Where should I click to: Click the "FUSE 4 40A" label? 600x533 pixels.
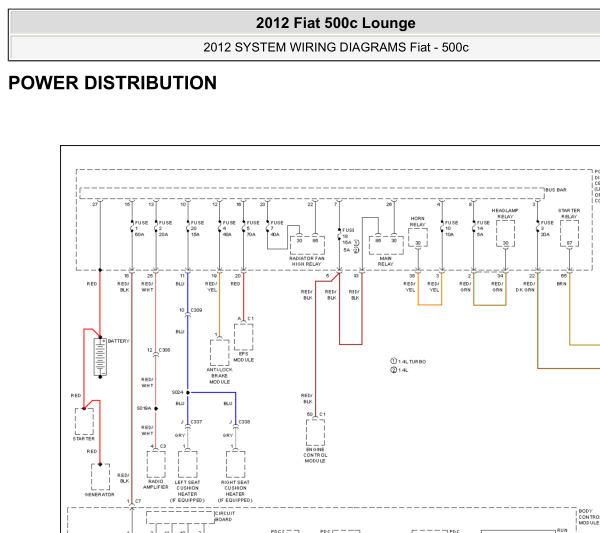click(x=228, y=228)
